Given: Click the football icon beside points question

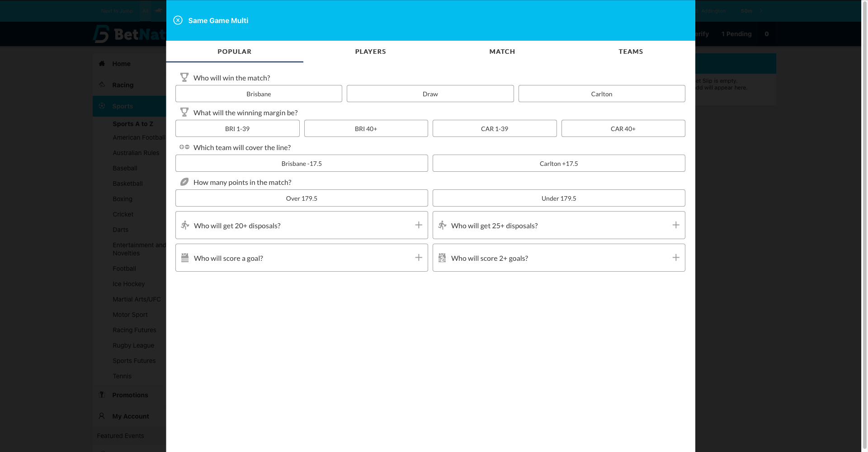Looking at the screenshot, I should (x=184, y=182).
